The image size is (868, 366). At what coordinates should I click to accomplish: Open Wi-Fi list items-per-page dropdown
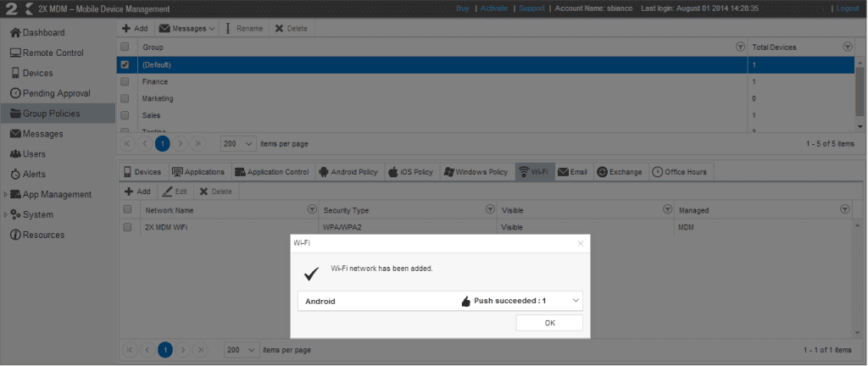242,350
